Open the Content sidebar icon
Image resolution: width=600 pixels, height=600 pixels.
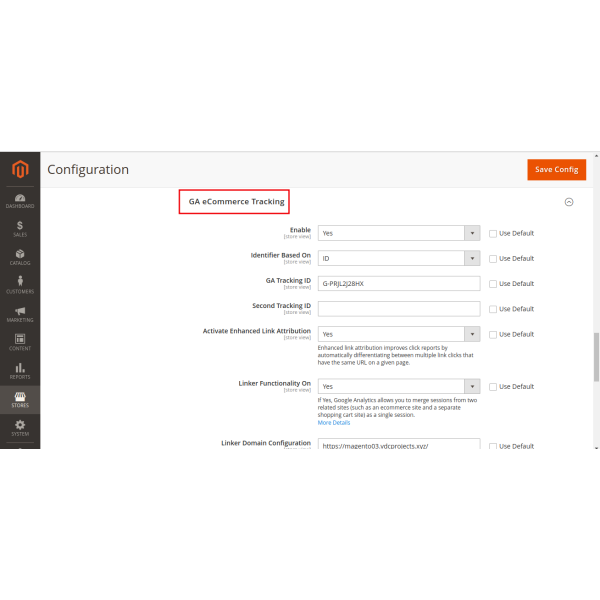click(x=20, y=343)
